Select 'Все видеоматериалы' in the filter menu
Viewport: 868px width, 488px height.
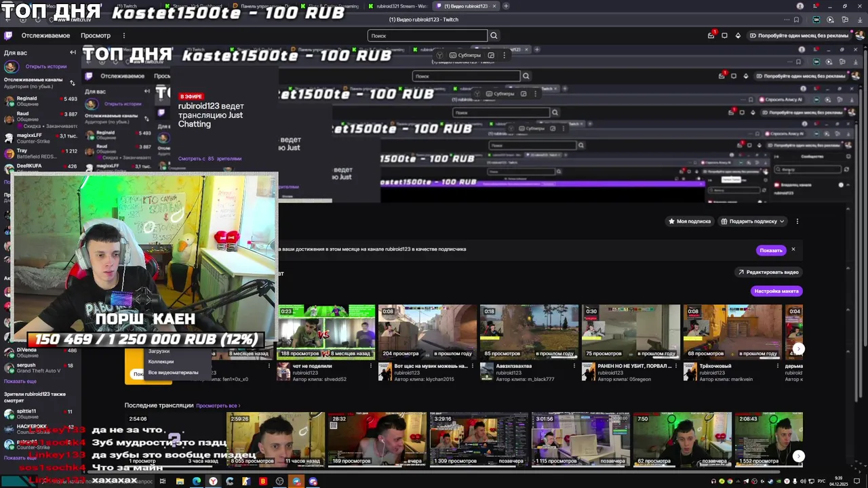[x=174, y=372]
